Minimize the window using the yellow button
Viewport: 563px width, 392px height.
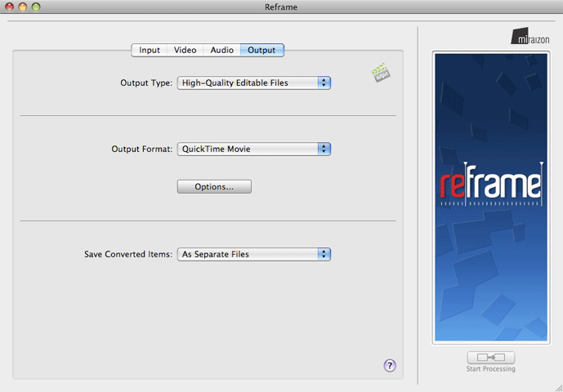[x=23, y=7]
